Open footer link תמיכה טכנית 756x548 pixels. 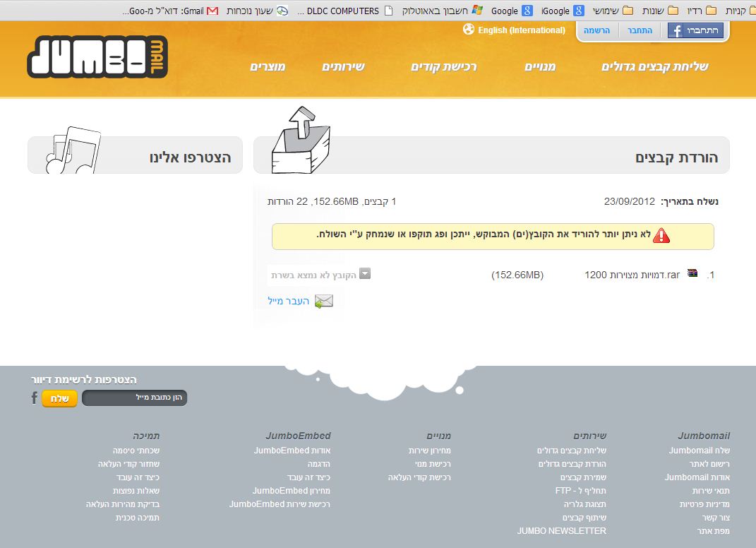click(138, 518)
